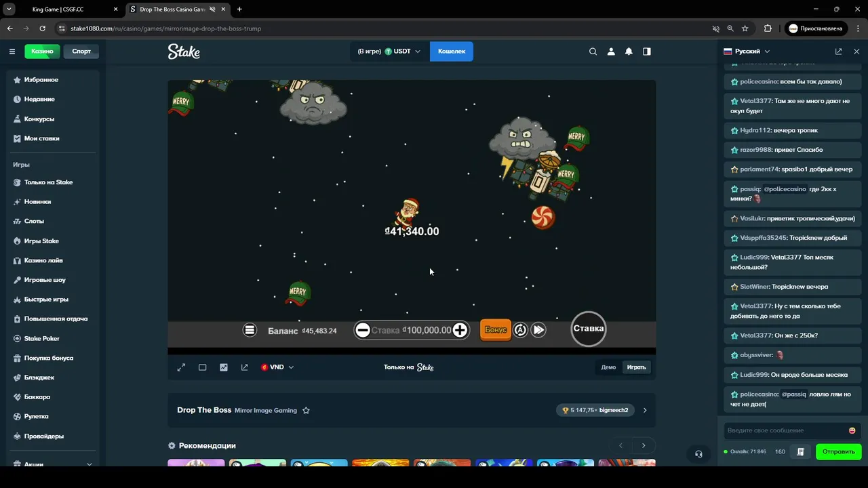The image size is (868, 488).
Task: Open the site search icon
Action: [x=593, y=52]
